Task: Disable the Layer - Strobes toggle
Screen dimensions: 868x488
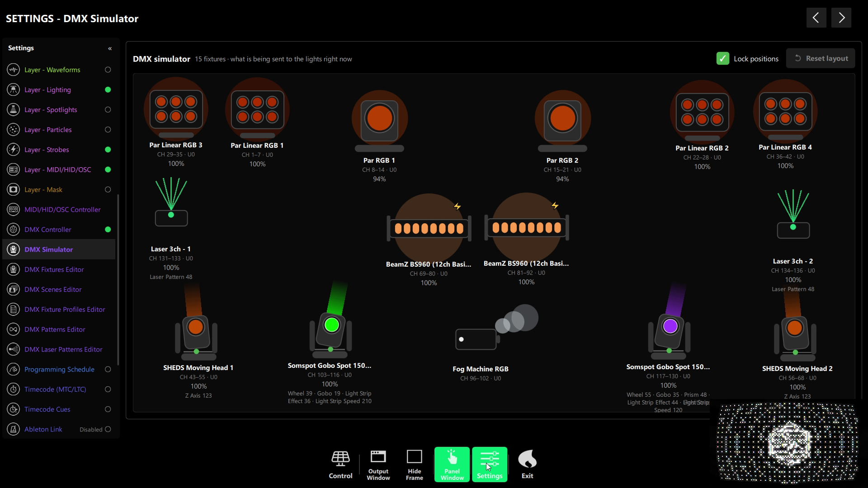Action: 108,150
